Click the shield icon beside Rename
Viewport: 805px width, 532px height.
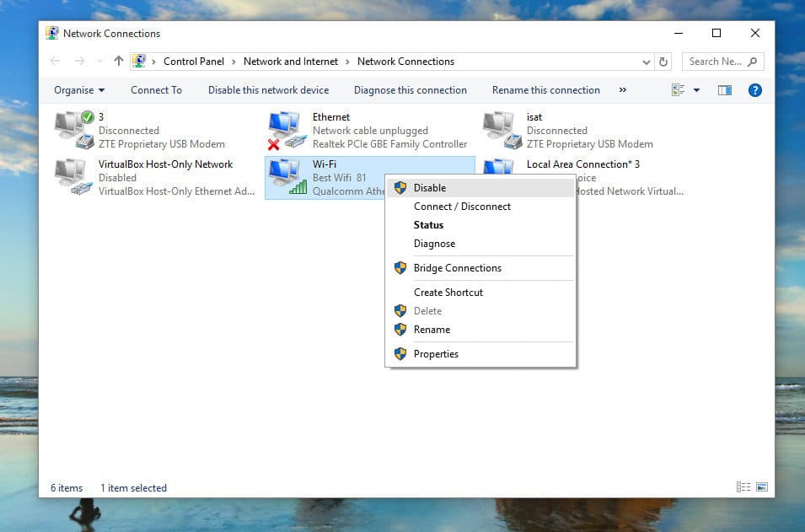pyautogui.click(x=400, y=330)
